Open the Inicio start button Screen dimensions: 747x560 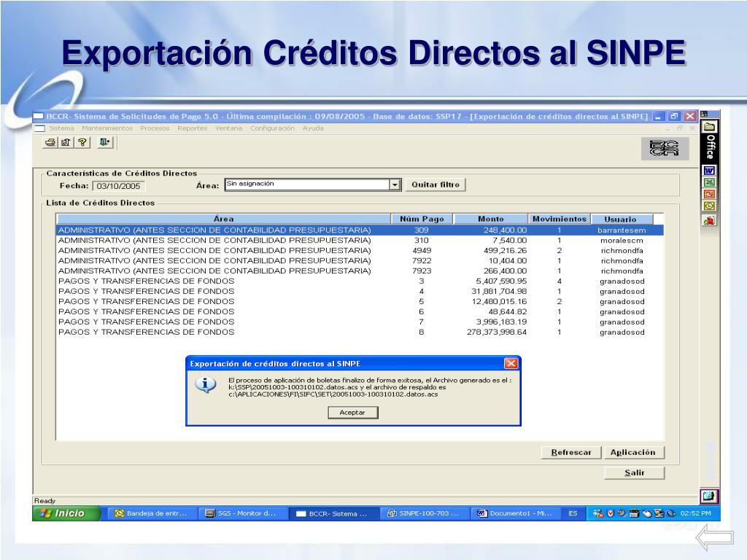coord(66,513)
